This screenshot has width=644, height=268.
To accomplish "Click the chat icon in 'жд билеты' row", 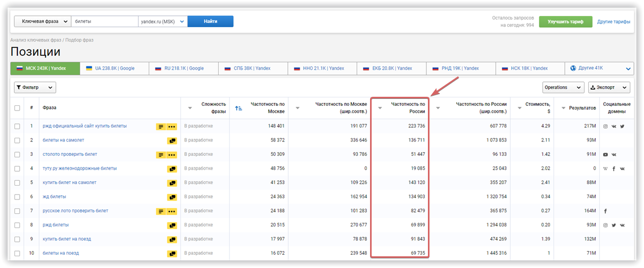I will (x=171, y=197).
